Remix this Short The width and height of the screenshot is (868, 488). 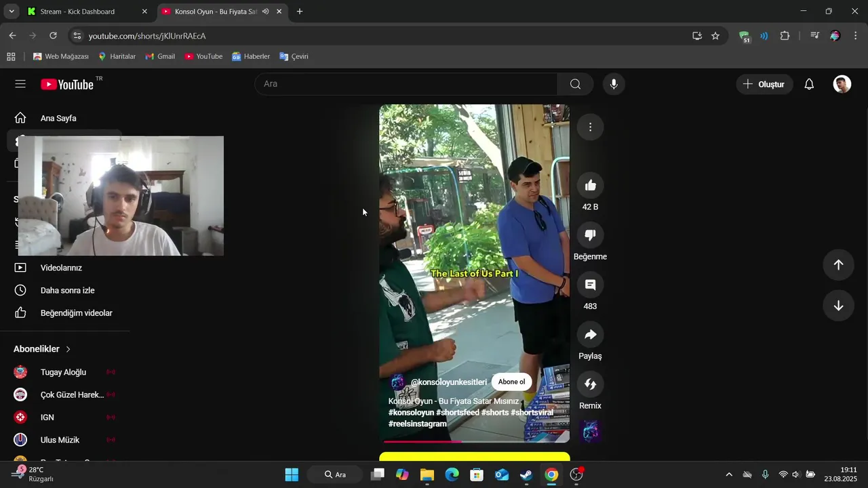590,384
